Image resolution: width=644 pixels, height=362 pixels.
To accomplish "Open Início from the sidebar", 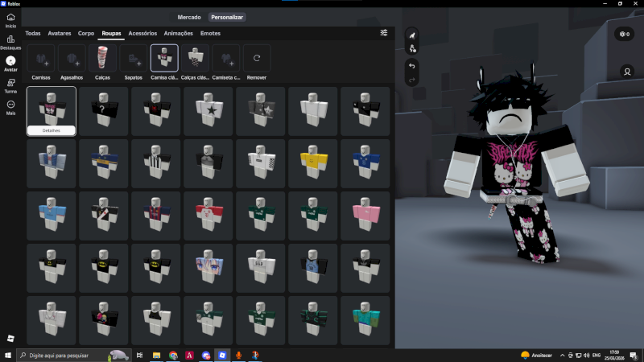I will pyautogui.click(x=10, y=21).
